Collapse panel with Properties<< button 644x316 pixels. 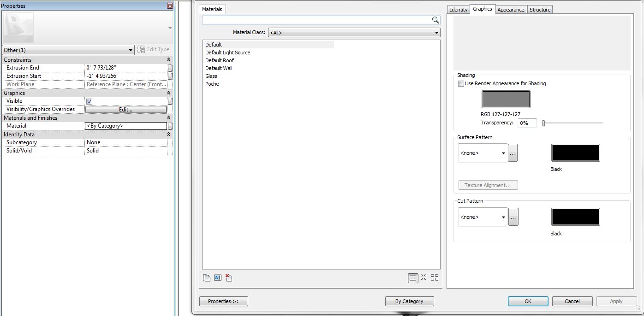(224, 301)
